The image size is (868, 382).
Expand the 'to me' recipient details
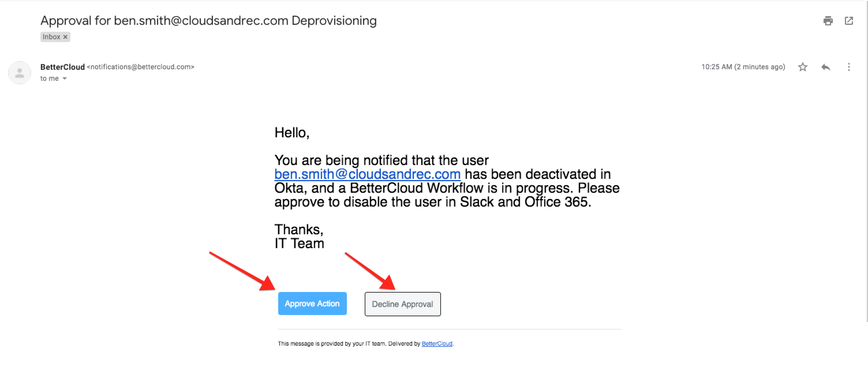[x=63, y=78]
